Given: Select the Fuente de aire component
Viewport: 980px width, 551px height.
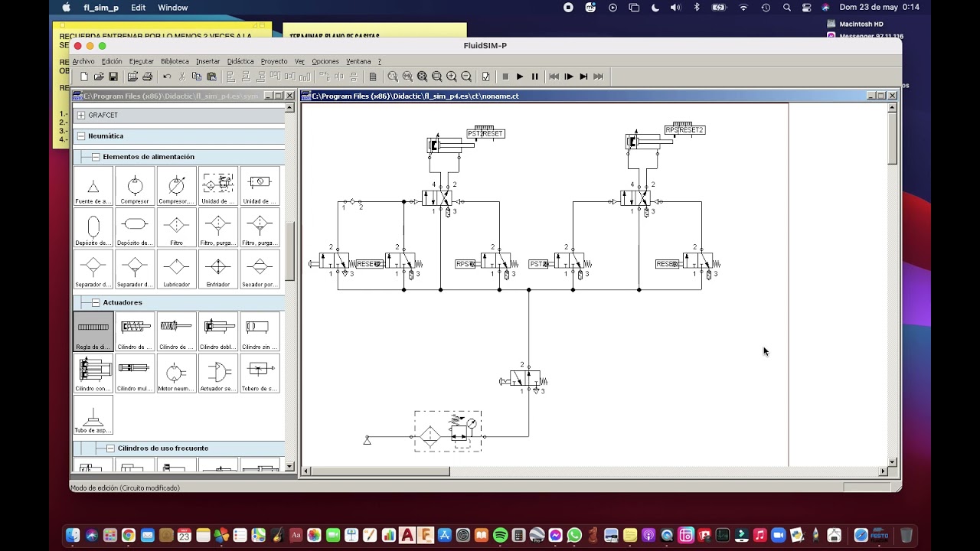Looking at the screenshot, I should 93,187.
